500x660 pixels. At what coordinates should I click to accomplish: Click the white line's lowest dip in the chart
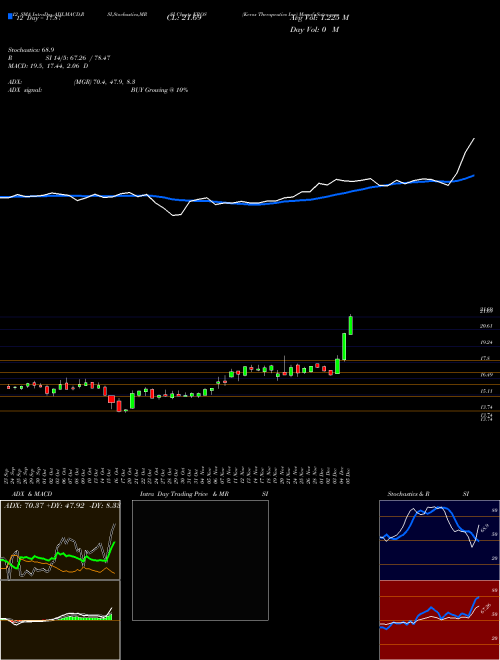pos(174,216)
